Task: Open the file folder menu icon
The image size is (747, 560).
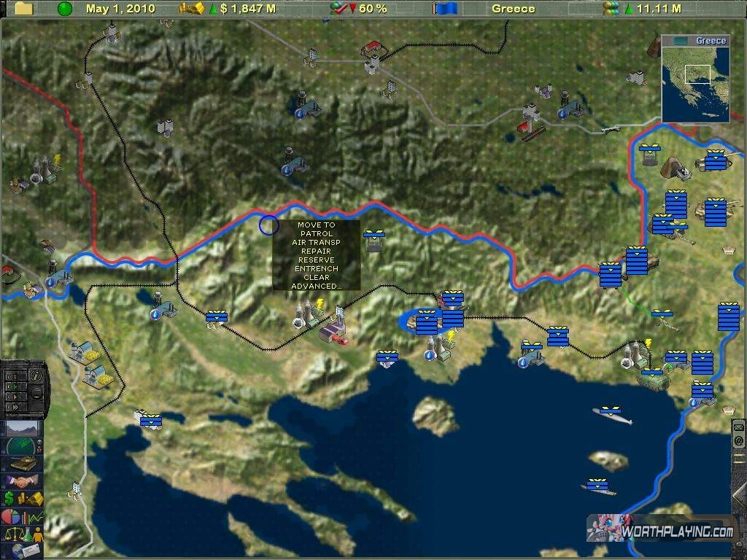Action: tap(24, 9)
